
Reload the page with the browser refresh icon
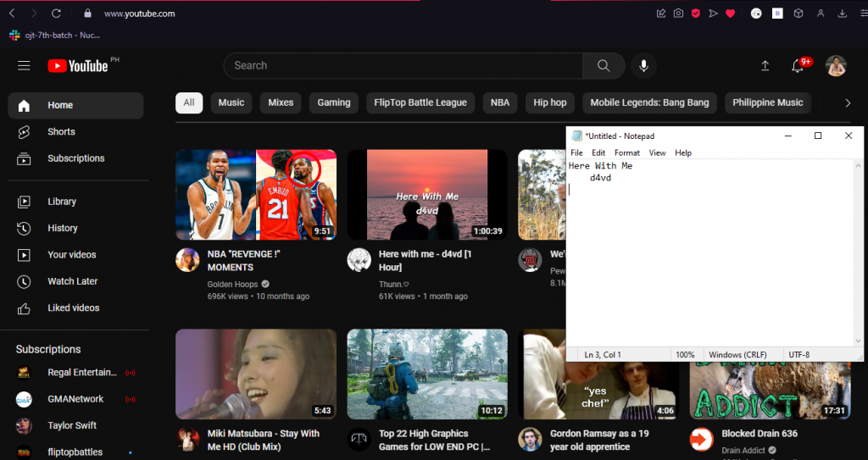pos(56,14)
